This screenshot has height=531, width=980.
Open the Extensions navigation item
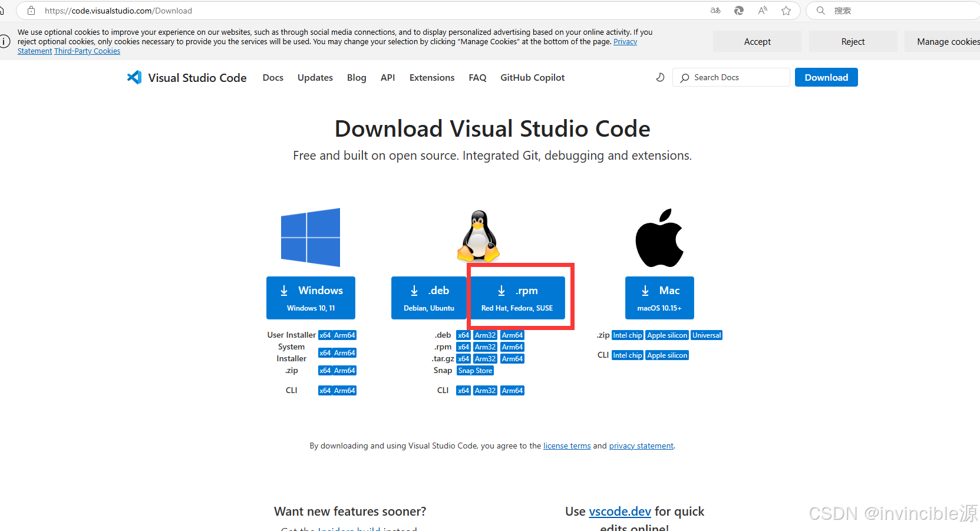tap(432, 78)
